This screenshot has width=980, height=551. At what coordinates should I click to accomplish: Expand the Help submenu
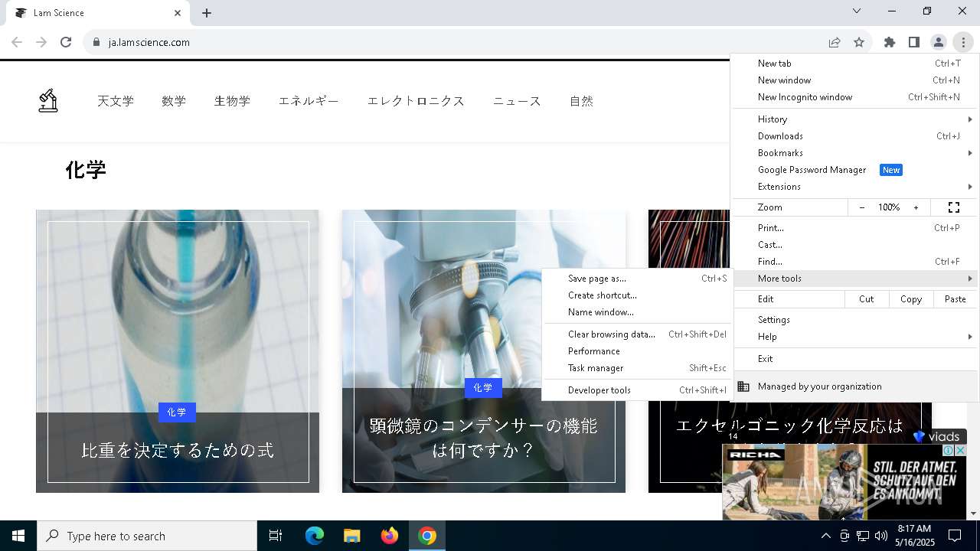click(x=855, y=337)
